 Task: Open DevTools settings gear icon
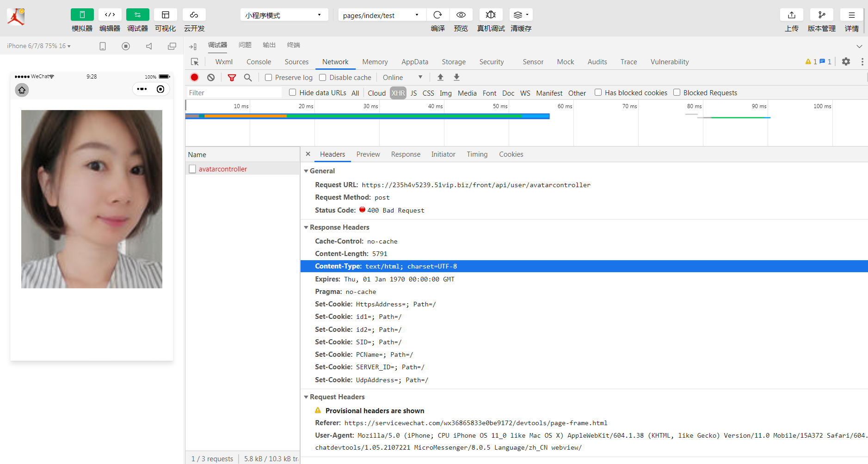point(846,61)
